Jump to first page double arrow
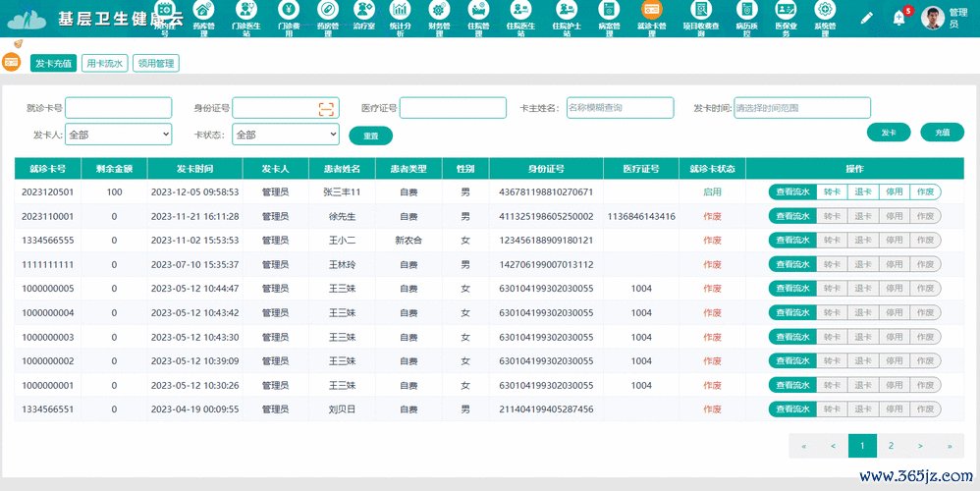This screenshot has height=491, width=980. [x=804, y=446]
